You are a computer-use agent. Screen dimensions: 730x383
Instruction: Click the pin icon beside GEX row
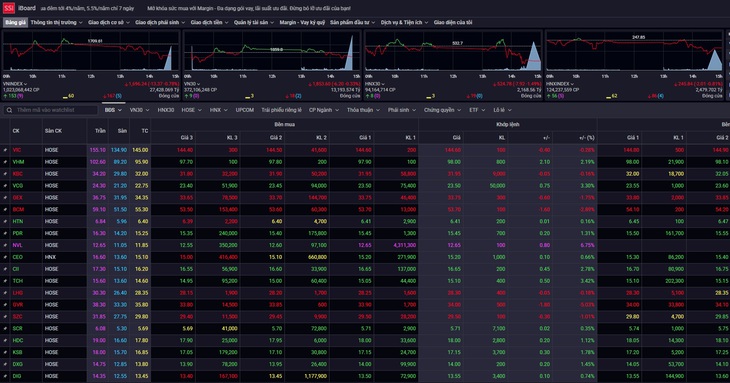5,198
